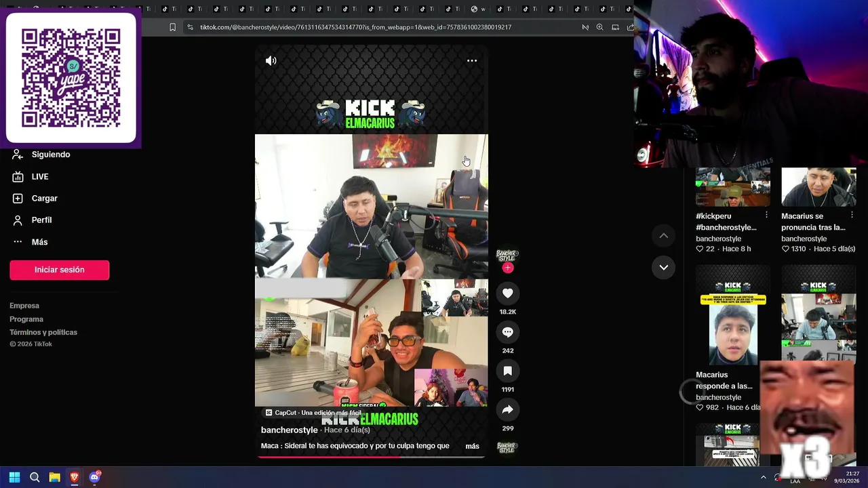Expand caption with the 'más' link
This screenshot has height=488, width=868.
tap(472, 446)
